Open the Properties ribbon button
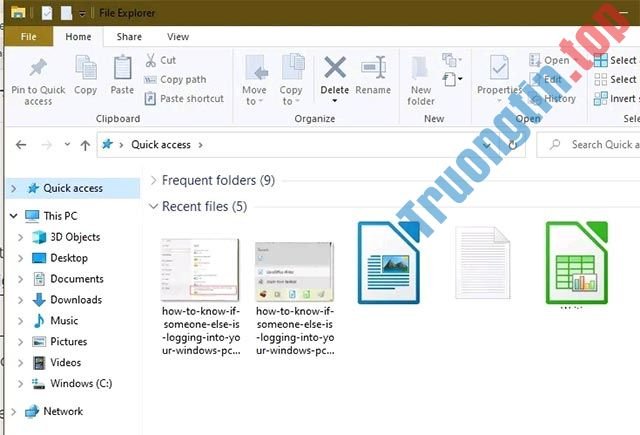This screenshot has width=640, height=435. (499, 78)
